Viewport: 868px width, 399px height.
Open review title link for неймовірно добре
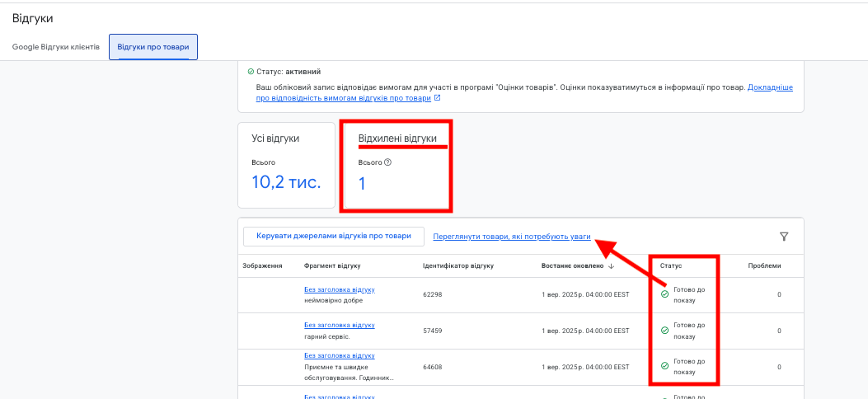[x=340, y=289]
